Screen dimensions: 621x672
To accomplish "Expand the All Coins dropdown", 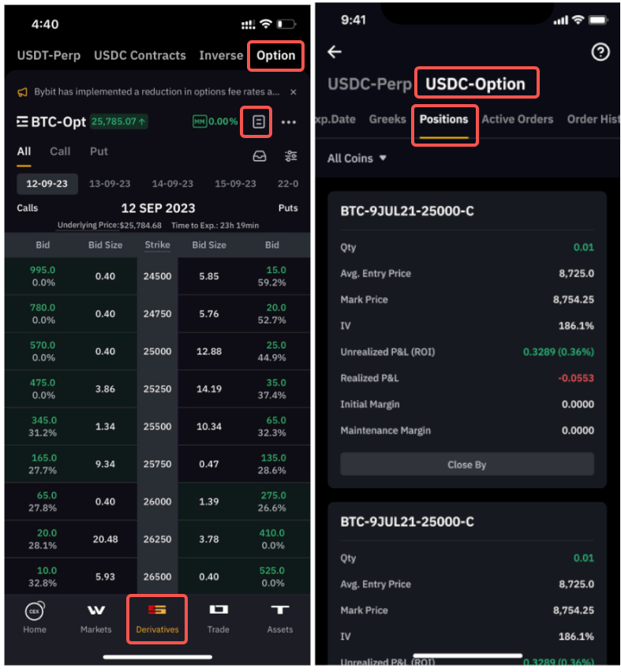I will [357, 158].
